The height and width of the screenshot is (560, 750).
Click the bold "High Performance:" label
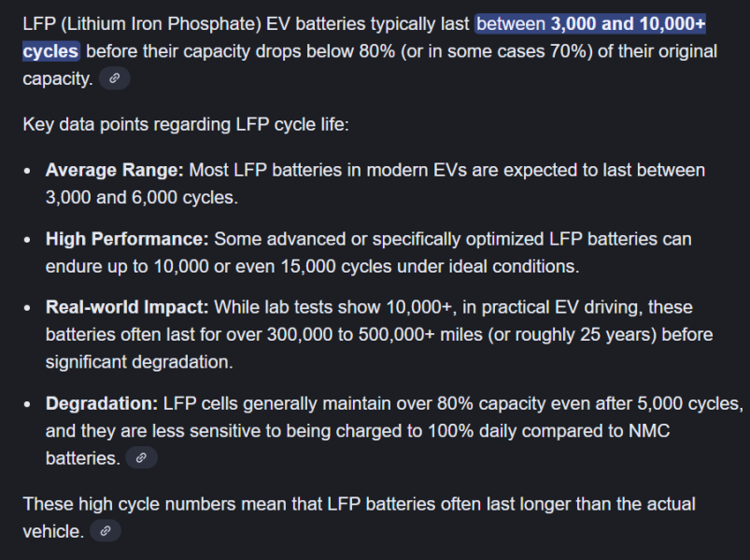(127, 239)
